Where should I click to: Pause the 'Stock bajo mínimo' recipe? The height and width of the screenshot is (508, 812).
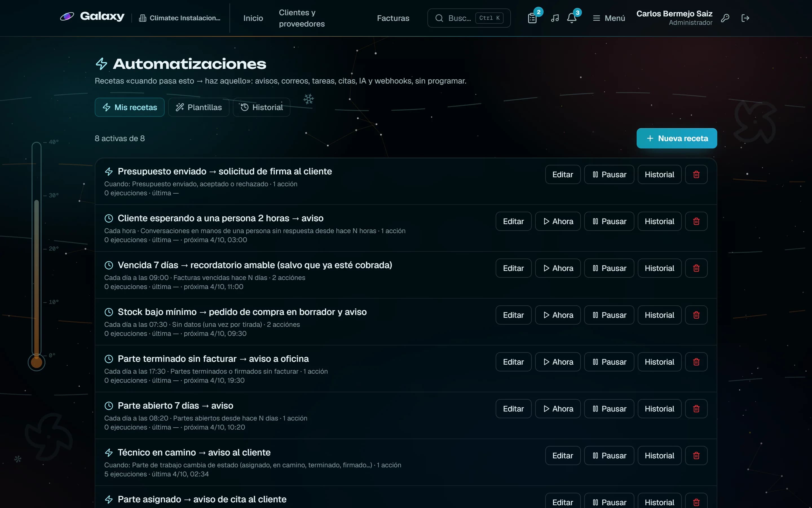coord(609,315)
